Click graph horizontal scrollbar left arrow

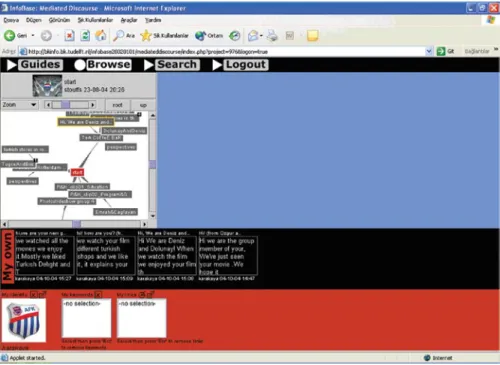tap(4, 224)
